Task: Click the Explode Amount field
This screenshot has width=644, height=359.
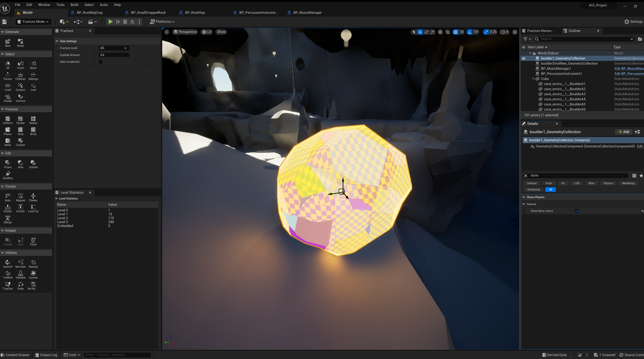Action: (x=114, y=55)
